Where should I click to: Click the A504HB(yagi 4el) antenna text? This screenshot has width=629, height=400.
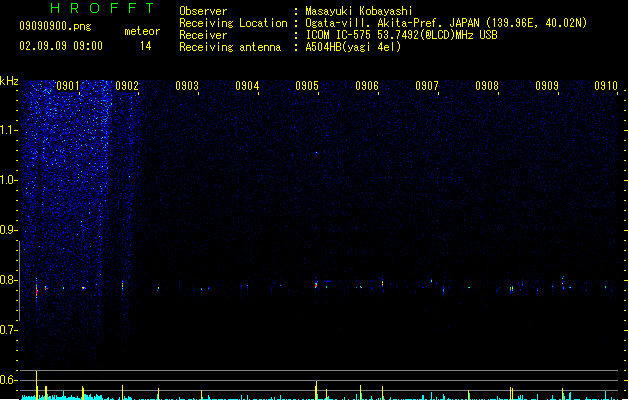click(x=353, y=47)
